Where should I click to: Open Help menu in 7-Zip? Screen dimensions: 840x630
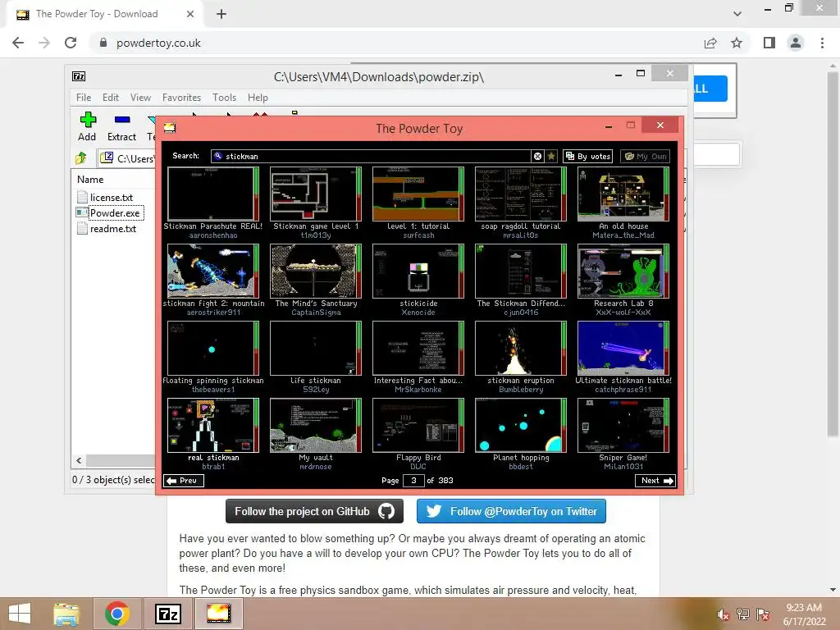(x=258, y=98)
